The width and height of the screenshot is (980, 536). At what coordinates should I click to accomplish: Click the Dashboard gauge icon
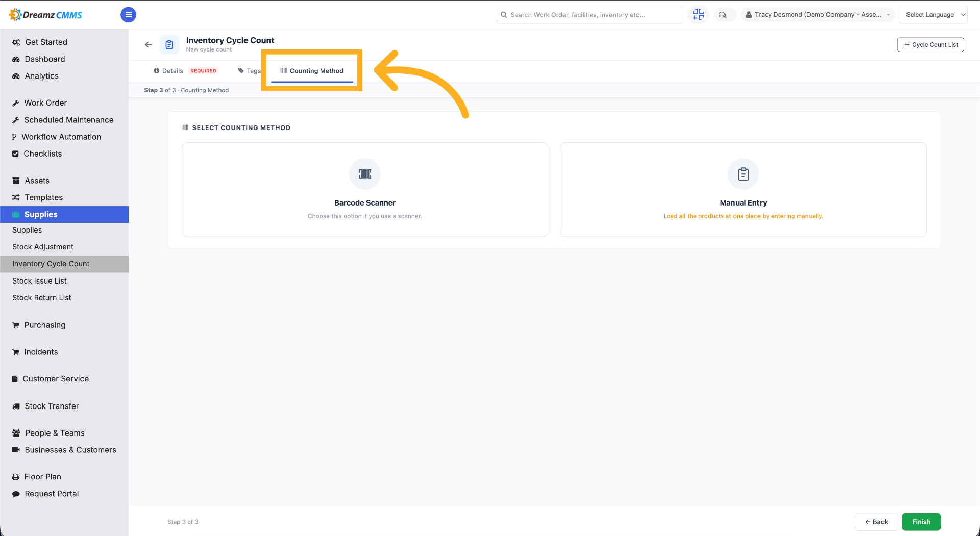pyautogui.click(x=16, y=59)
